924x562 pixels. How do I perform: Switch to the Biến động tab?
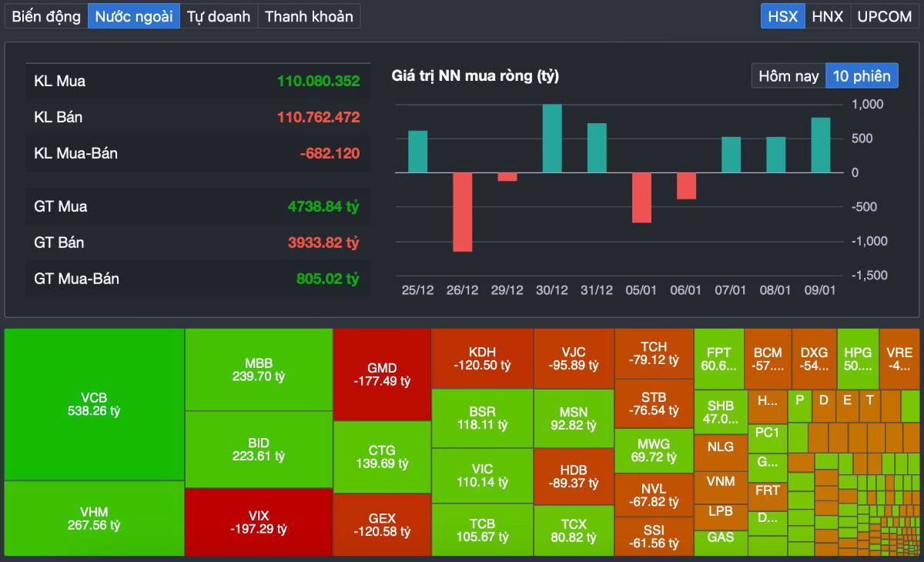pyautogui.click(x=46, y=16)
